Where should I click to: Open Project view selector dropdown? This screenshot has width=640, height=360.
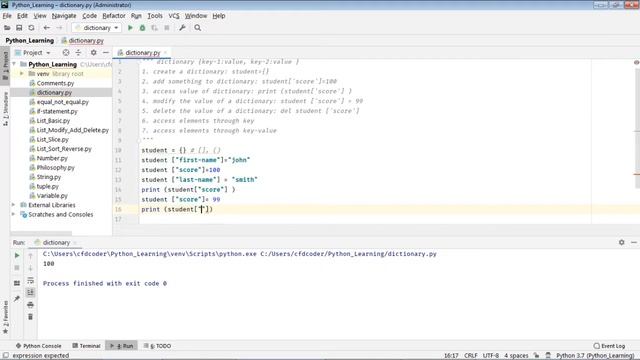coord(33,53)
